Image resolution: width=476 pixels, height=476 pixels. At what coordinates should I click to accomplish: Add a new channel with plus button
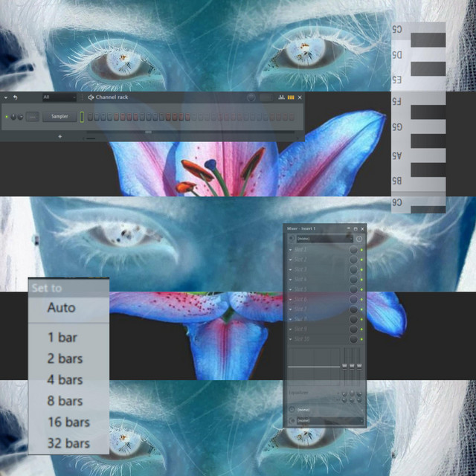click(60, 137)
